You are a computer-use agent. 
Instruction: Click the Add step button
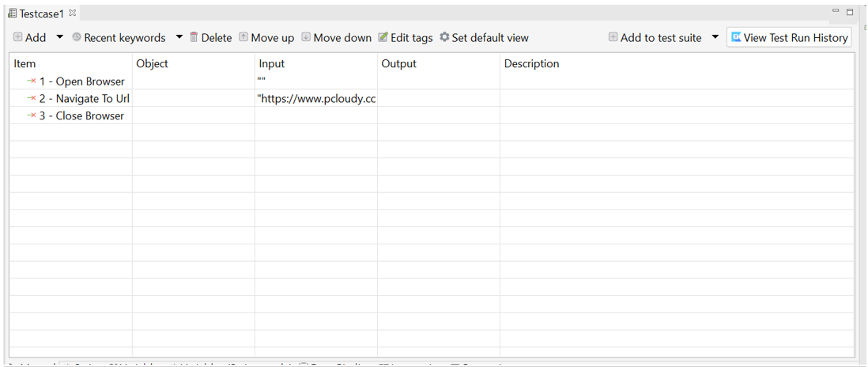[x=29, y=38]
